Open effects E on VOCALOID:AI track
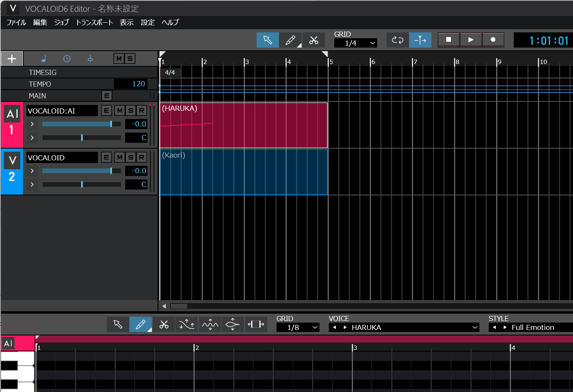573x392 pixels. (106, 111)
